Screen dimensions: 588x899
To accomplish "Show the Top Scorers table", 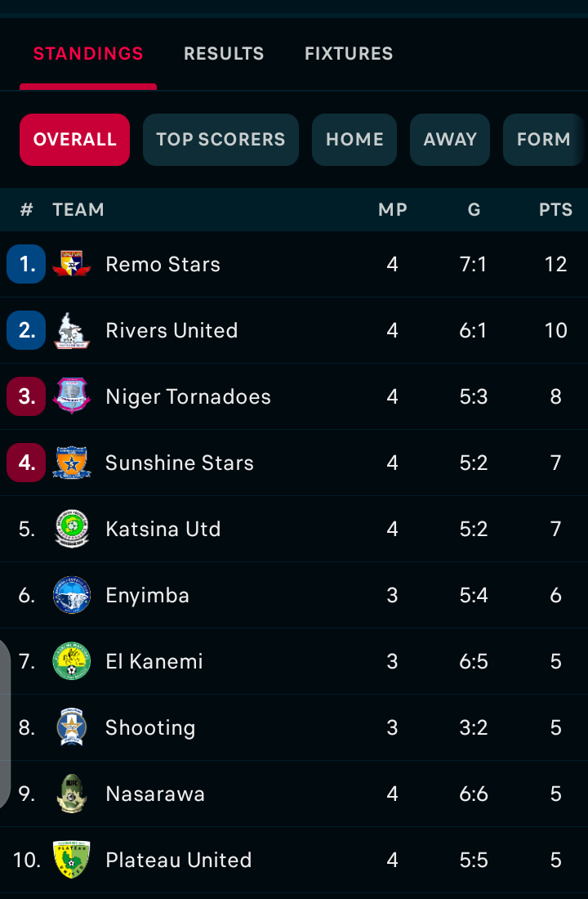I will 220,140.
